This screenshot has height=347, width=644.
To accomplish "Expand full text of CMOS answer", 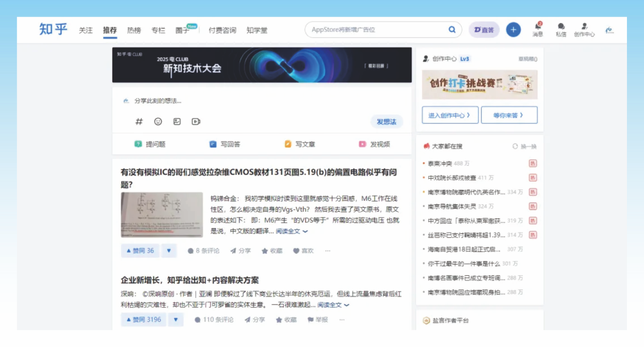I will tap(292, 231).
